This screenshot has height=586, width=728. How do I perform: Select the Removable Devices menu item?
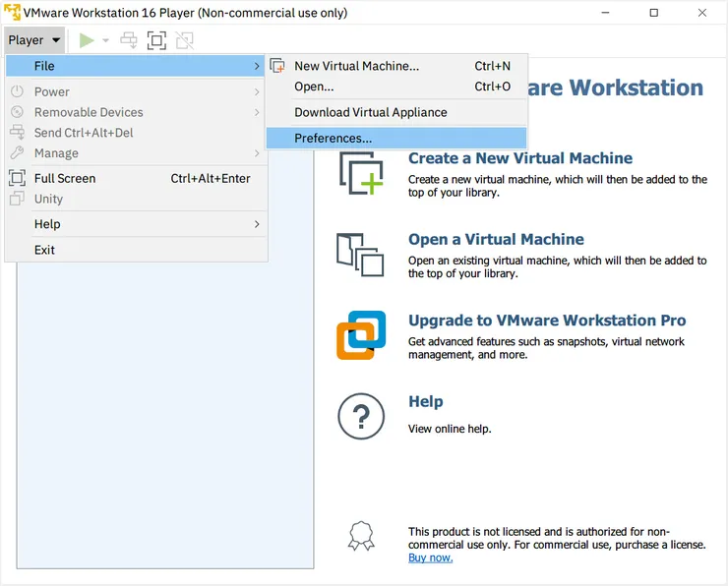pos(135,112)
